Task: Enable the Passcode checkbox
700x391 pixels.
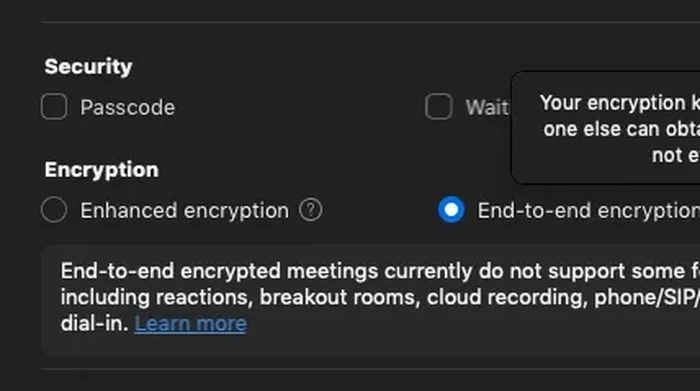Action: (x=54, y=107)
